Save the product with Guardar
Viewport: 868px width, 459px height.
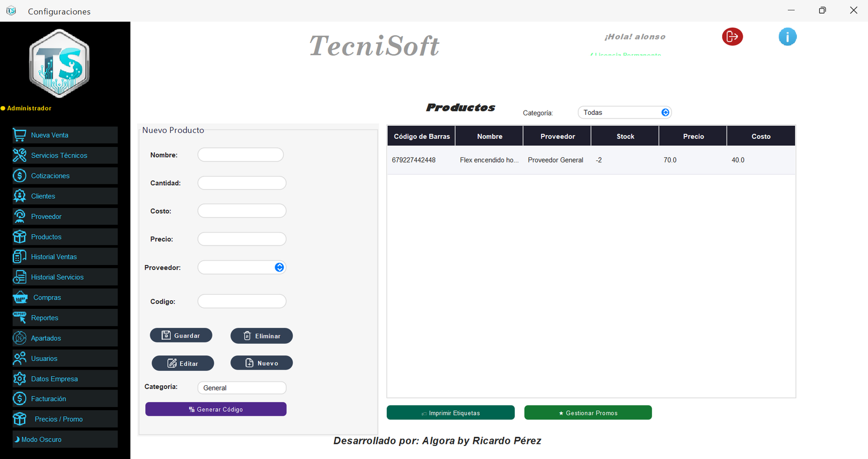[x=181, y=335]
